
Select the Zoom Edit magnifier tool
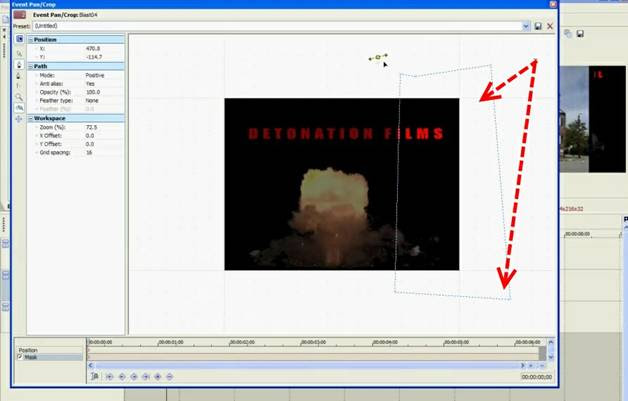click(19, 97)
